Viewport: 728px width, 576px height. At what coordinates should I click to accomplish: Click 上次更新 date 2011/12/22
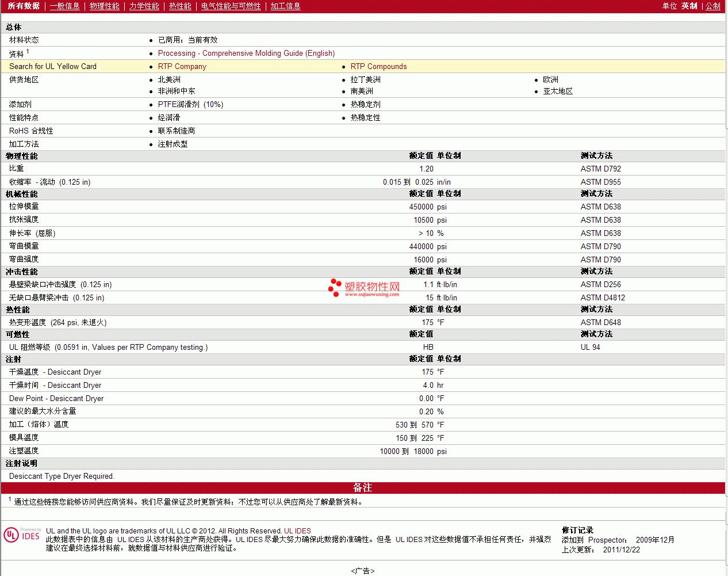pyautogui.click(x=622, y=550)
